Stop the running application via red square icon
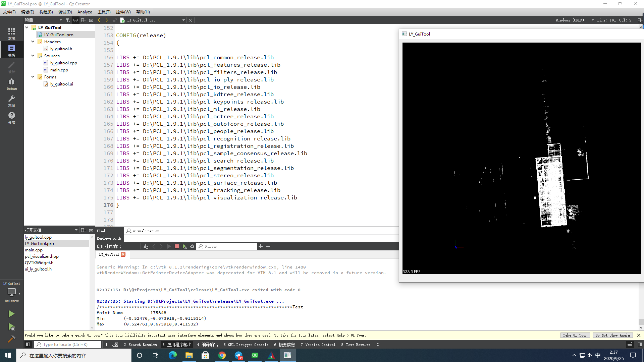The height and width of the screenshot is (362, 644). 177,246
